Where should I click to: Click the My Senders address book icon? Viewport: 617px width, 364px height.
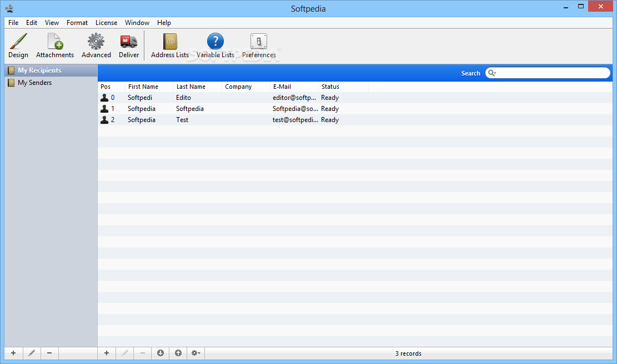click(x=12, y=83)
